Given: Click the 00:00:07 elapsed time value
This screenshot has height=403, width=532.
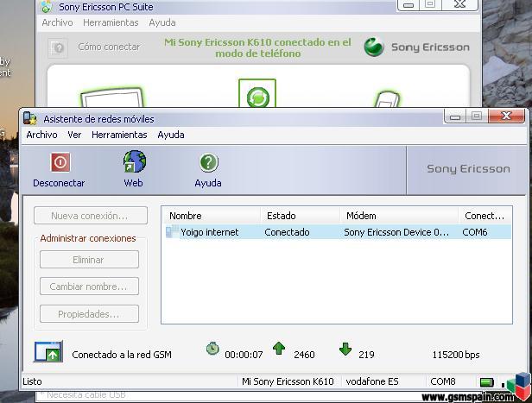Looking at the screenshot, I should 244,355.
